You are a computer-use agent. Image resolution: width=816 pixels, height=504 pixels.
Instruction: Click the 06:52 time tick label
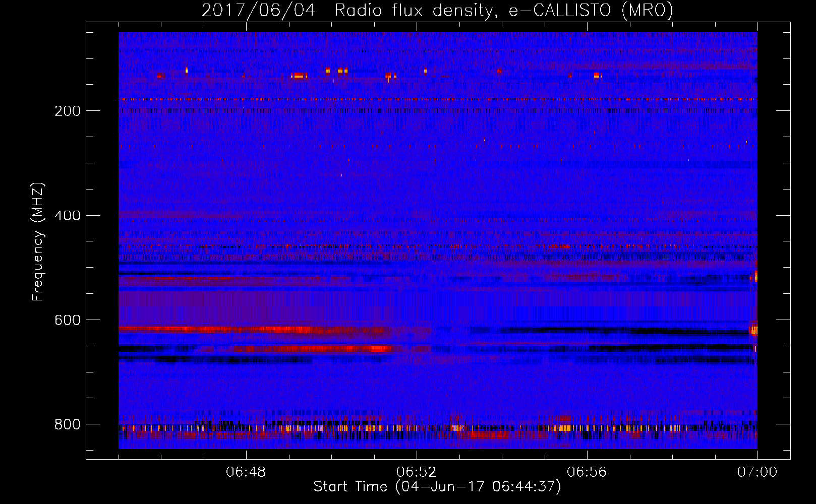click(x=417, y=472)
